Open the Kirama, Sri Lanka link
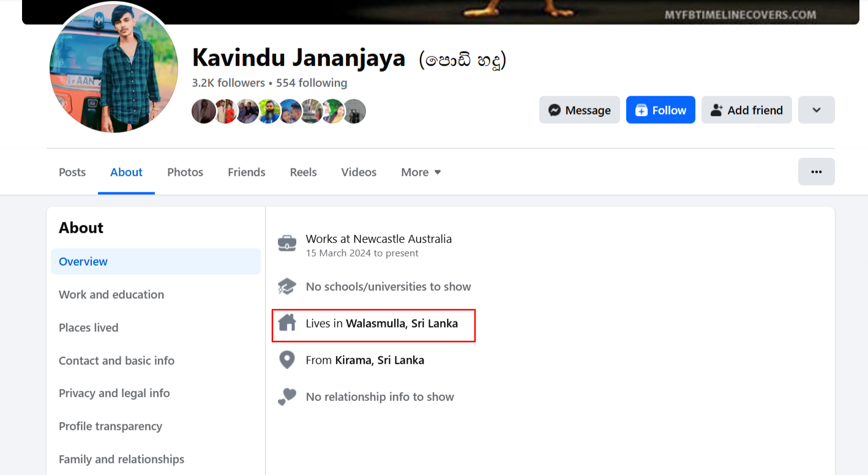This screenshot has height=475, width=868. (380, 360)
